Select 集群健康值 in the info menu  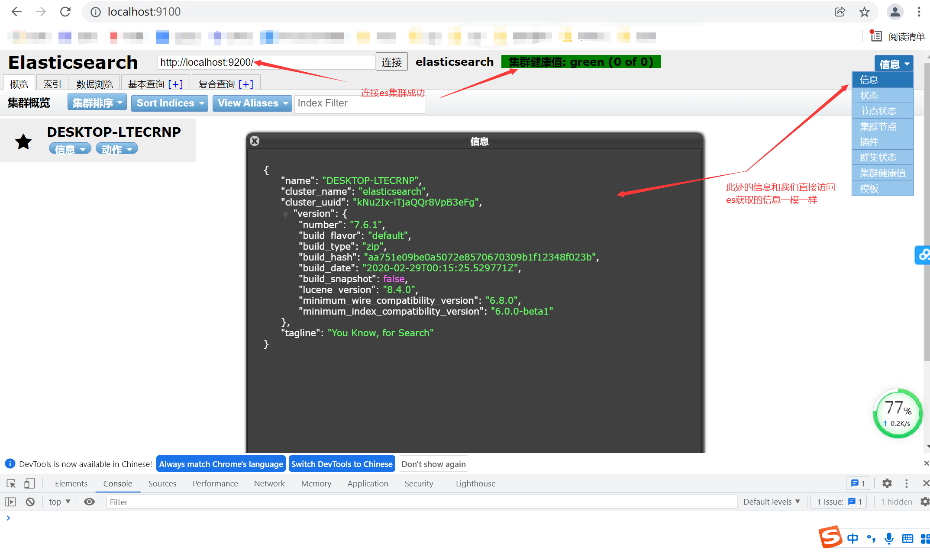882,173
